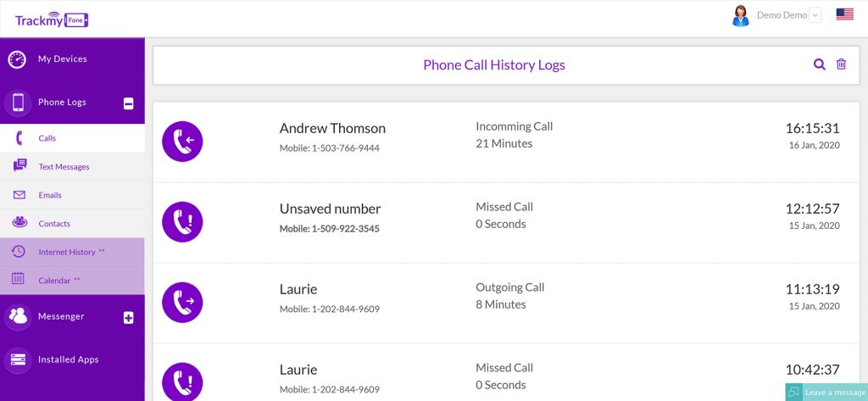Select Andrew Thomson incoming call icon

[x=182, y=142]
